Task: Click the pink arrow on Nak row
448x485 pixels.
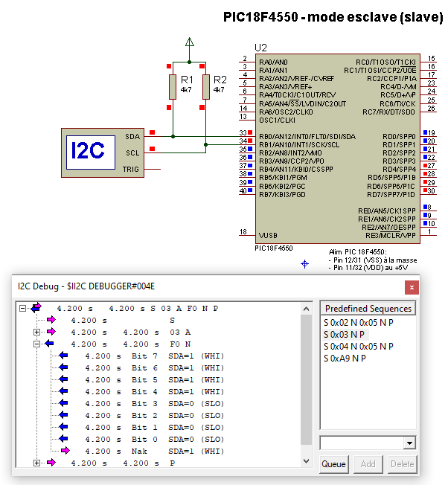Action: click(x=65, y=451)
